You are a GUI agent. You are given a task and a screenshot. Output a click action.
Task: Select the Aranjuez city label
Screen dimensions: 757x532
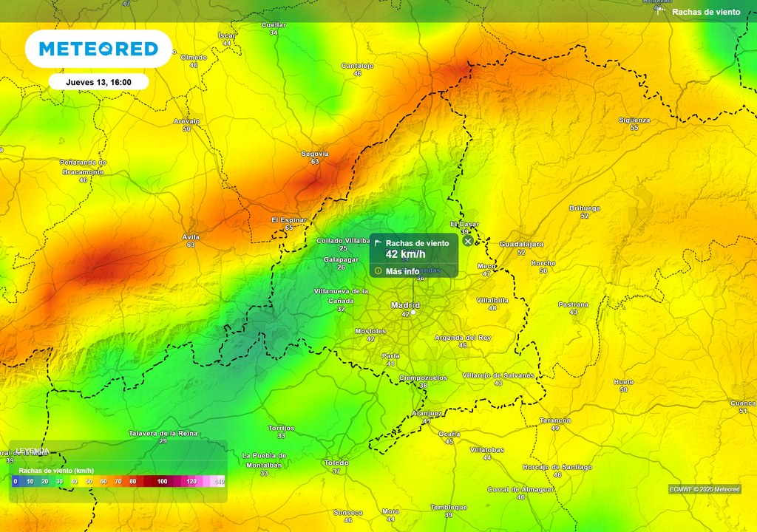[427, 413]
